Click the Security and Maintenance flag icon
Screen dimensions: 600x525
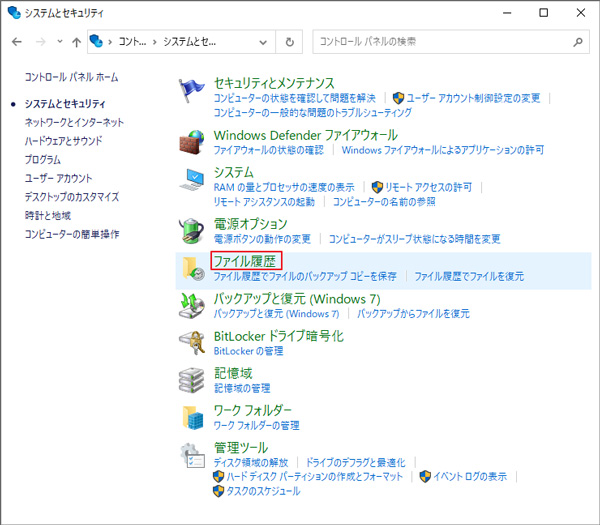coord(191,90)
